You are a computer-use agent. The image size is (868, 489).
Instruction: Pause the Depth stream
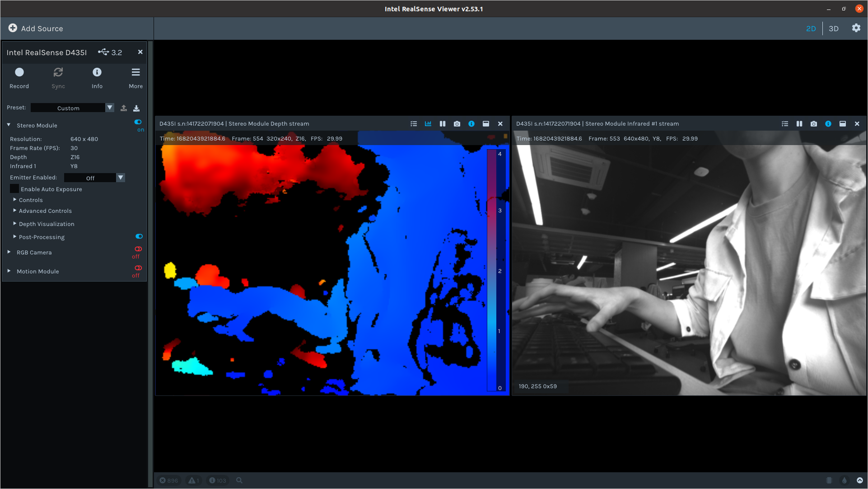click(443, 124)
